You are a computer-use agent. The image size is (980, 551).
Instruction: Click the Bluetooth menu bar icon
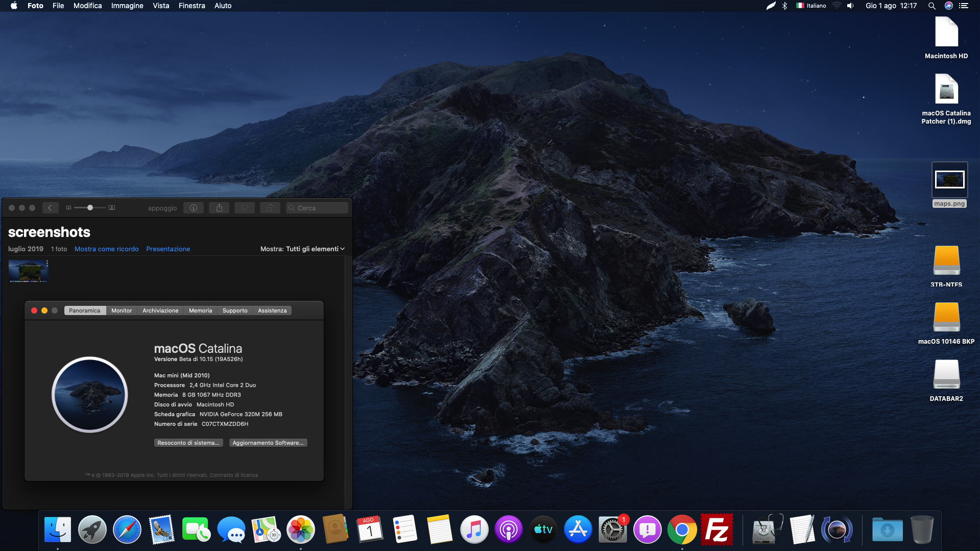click(785, 6)
